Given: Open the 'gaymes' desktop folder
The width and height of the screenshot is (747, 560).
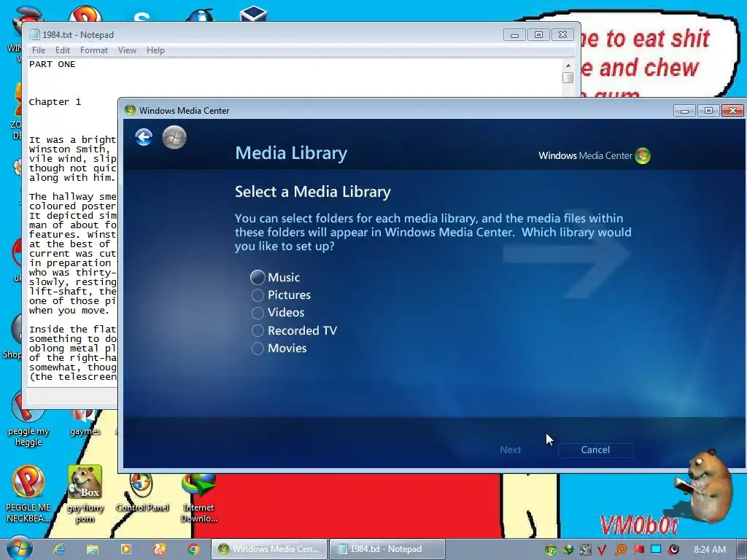Looking at the screenshot, I should (85, 423).
